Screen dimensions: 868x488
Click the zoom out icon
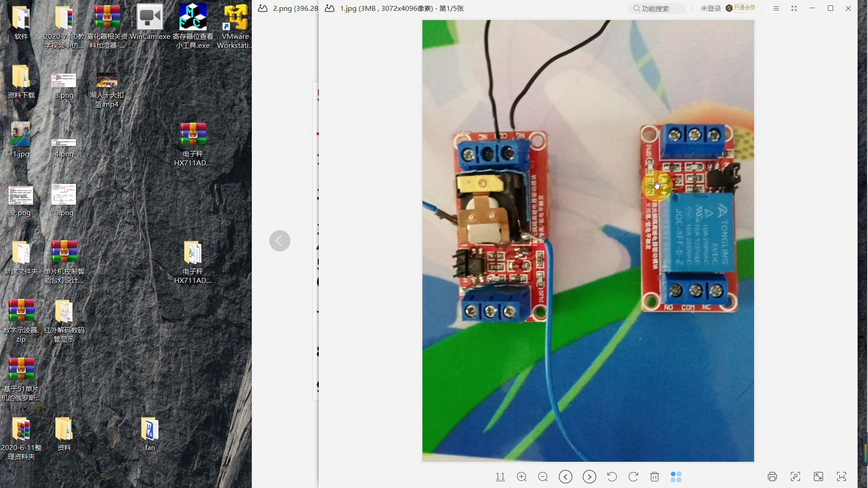tap(542, 477)
